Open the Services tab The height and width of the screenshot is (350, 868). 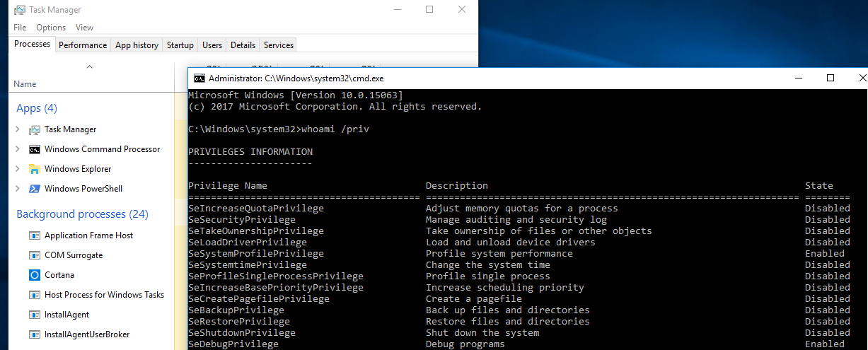pos(279,45)
